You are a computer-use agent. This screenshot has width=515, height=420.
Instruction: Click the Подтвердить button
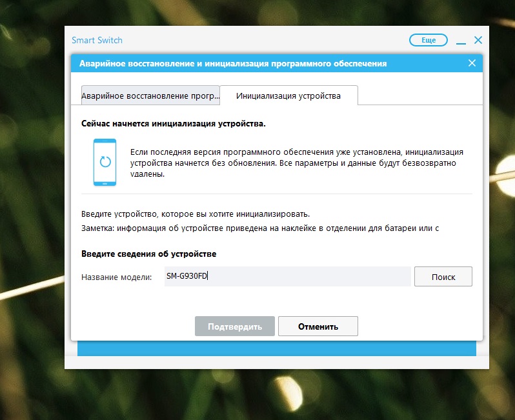coord(234,326)
